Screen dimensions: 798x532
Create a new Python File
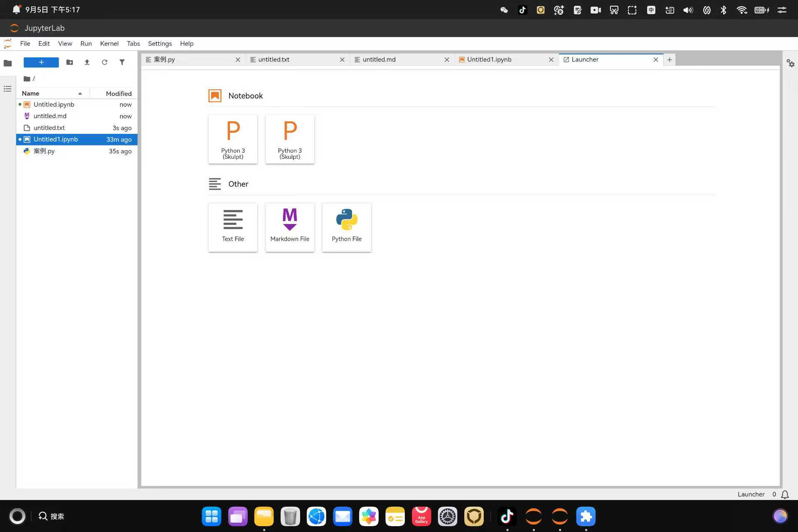coord(347,227)
